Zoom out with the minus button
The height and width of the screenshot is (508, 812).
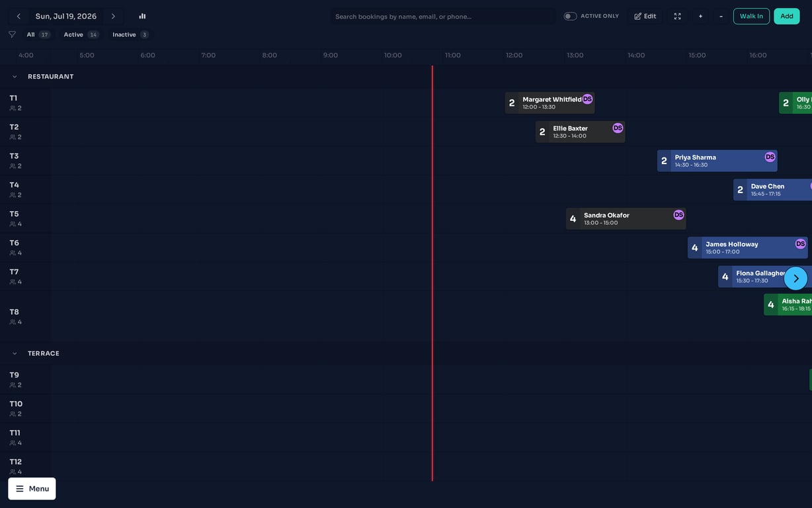point(721,17)
